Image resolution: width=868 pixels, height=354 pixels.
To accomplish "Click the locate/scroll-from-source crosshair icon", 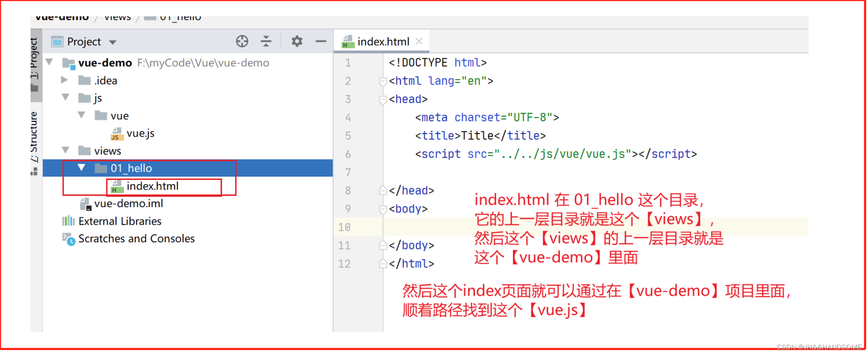I will pyautogui.click(x=242, y=41).
